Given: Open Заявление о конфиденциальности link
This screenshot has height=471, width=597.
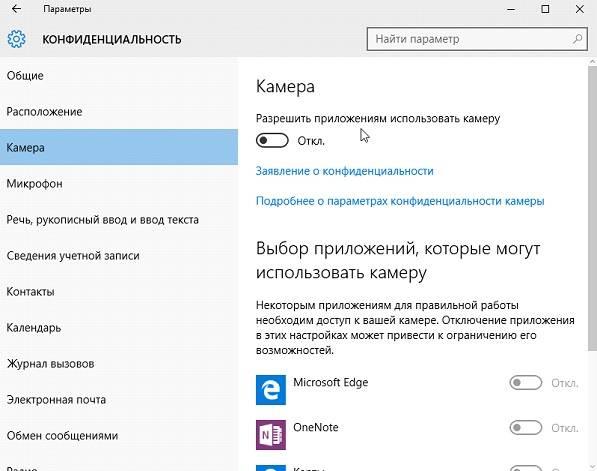Looking at the screenshot, I should click(x=345, y=171).
